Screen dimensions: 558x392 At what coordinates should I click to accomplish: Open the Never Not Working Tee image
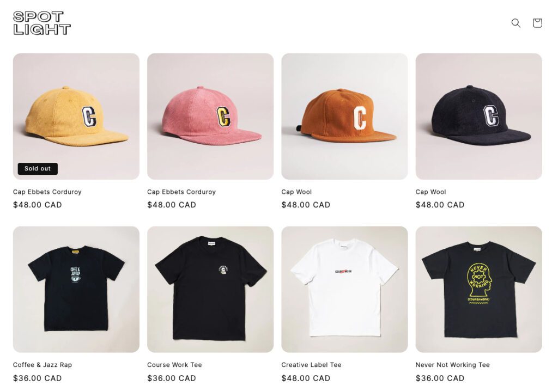pyautogui.click(x=478, y=290)
